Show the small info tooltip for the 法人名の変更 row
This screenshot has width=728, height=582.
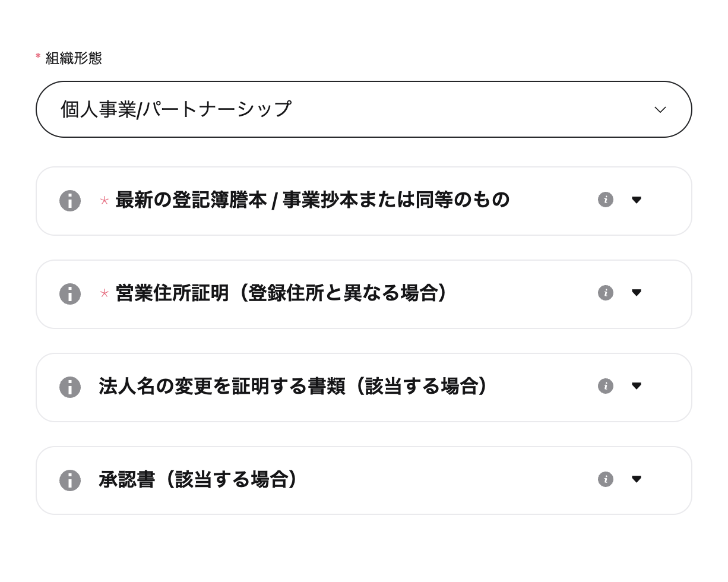tap(606, 386)
